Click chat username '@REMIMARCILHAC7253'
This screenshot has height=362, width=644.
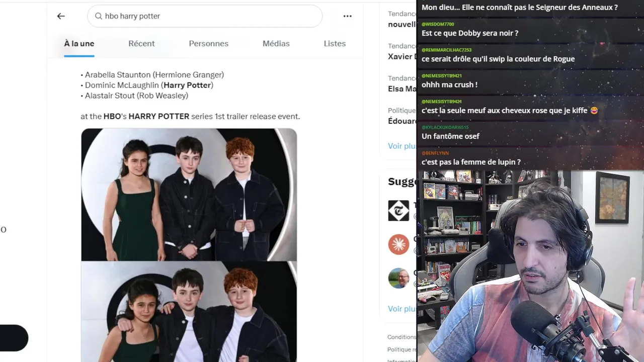point(446,50)
